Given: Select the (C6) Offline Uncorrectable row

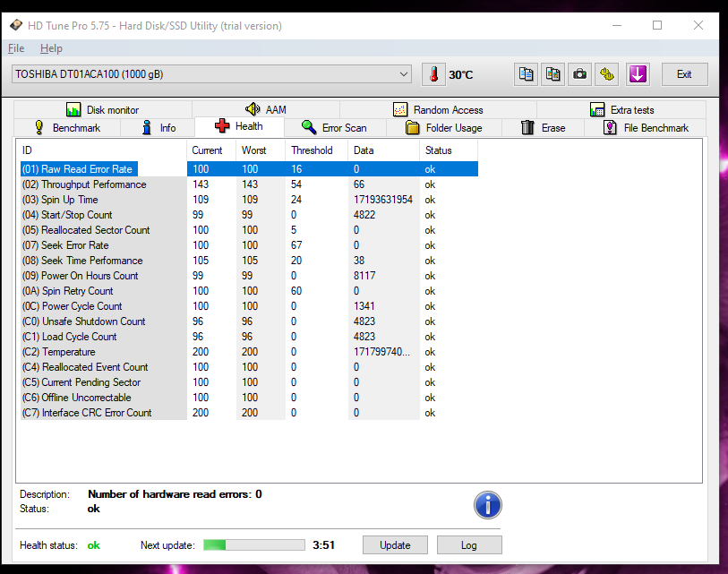Looking at the screenshot, I should pyautogui.click(x=249, y=398).
